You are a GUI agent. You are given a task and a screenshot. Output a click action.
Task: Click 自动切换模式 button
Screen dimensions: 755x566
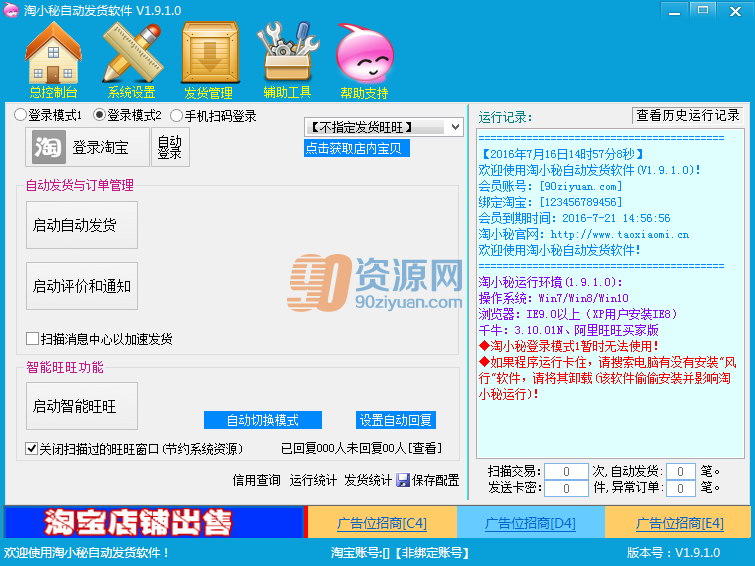pos(263,420)
